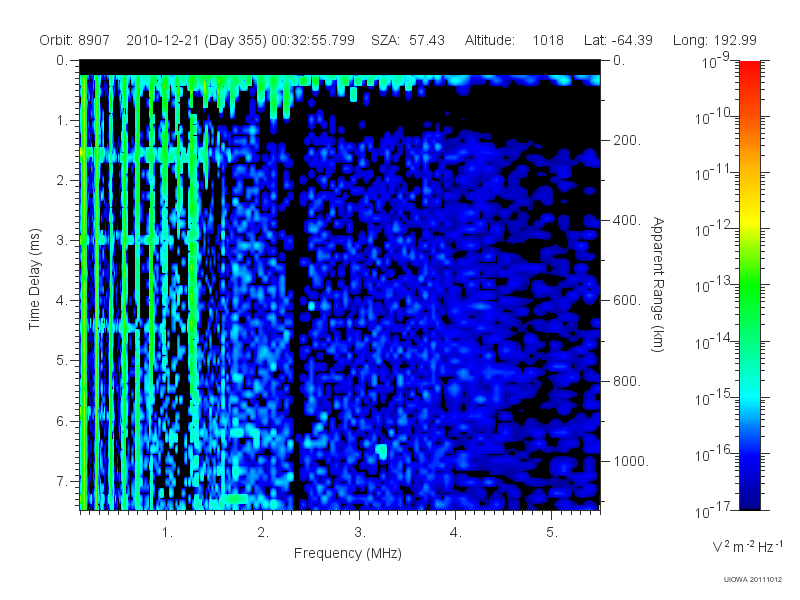Click the V² m⁻² Hz⁻¹ units label
The image size is (800, 600).
[747, 546]
